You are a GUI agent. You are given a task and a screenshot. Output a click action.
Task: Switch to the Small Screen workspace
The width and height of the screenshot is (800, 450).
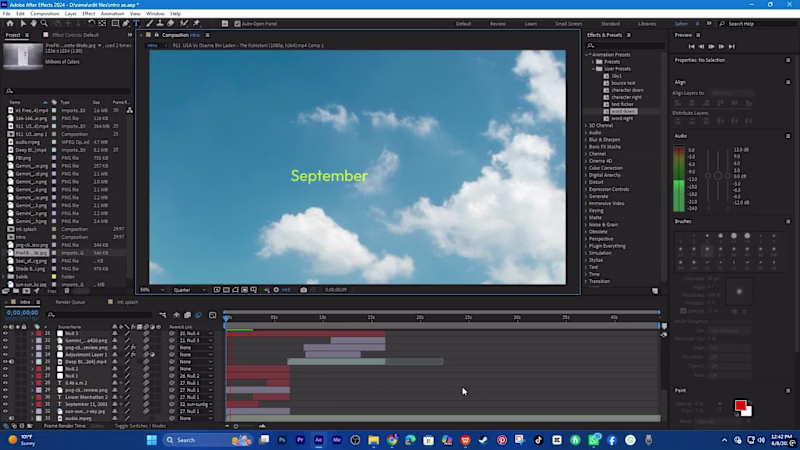pos(568,24)
